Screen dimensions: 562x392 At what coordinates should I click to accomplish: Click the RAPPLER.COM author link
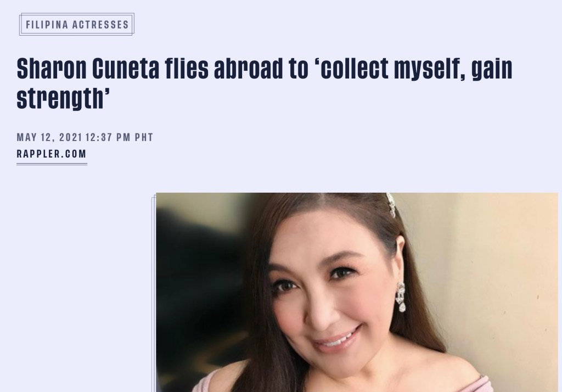[x=52, y=154]
